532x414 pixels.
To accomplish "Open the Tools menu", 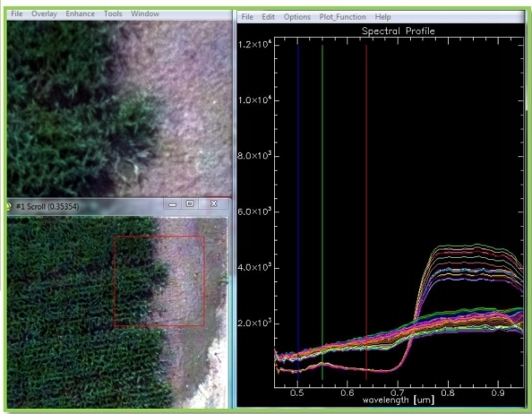I will pos(113,14).
